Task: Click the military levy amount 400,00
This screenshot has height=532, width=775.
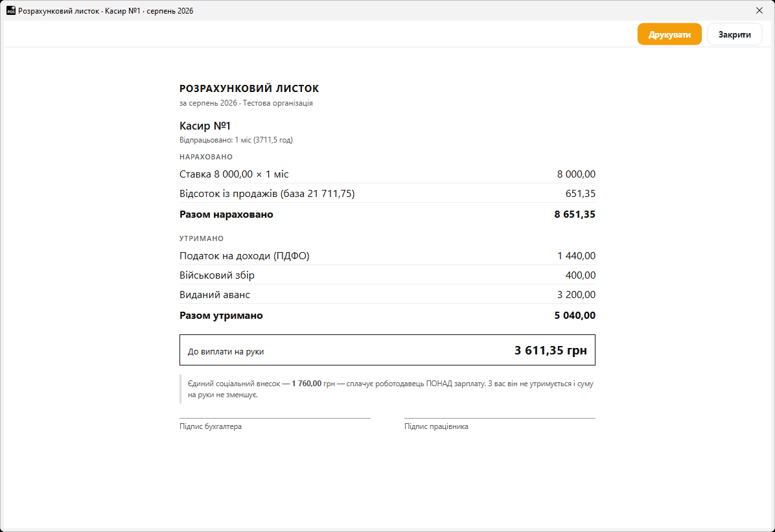Action: 580,275
